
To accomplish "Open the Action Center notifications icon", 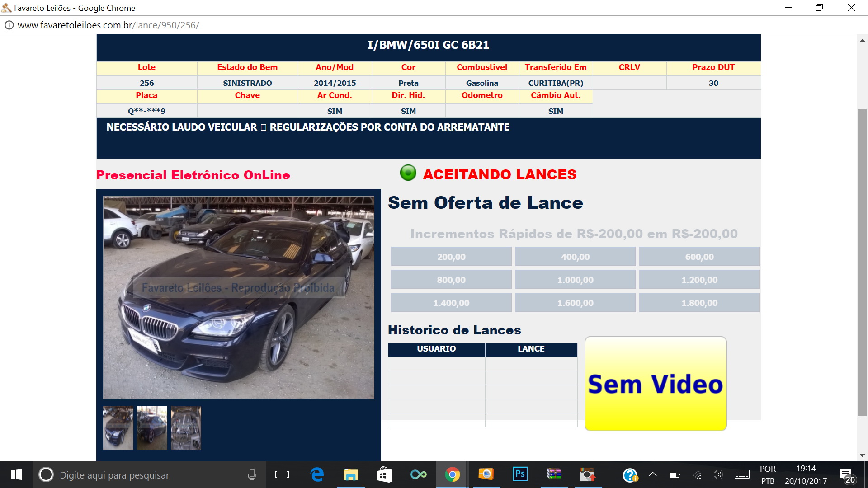I will click(848, 475).
